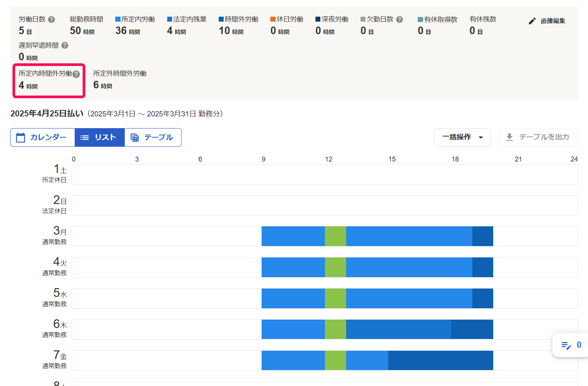Open the floating edit notes icon
Image resolution: width=588 pixels, height=386 pixels.
pyautogui.click(x=566, y=345)
